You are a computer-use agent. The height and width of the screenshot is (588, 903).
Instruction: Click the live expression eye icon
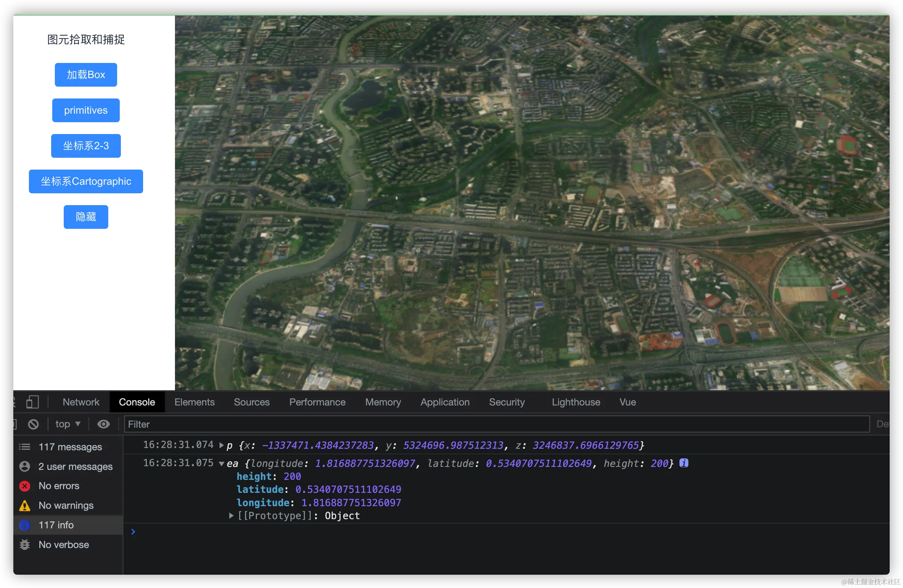pos(103,424)
